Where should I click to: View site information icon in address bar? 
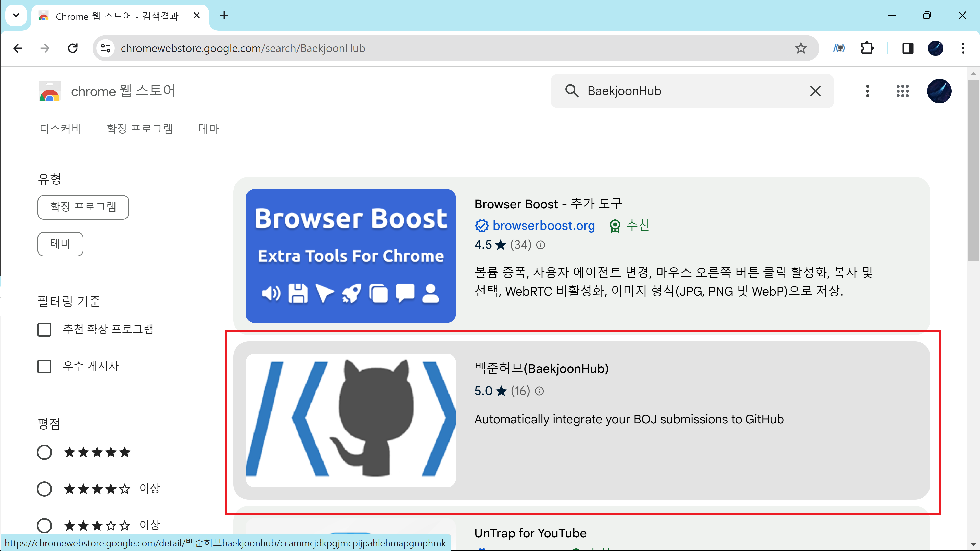(x=105, y=48)
